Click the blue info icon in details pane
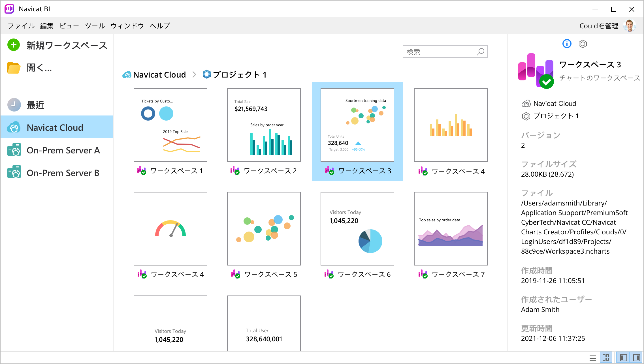The image size is (644, 364). 567,44
